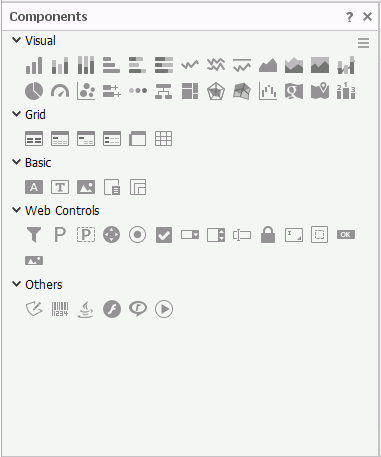381x457 pixels.
Task: Collapse the Grid section
Action: pos(16,114)
